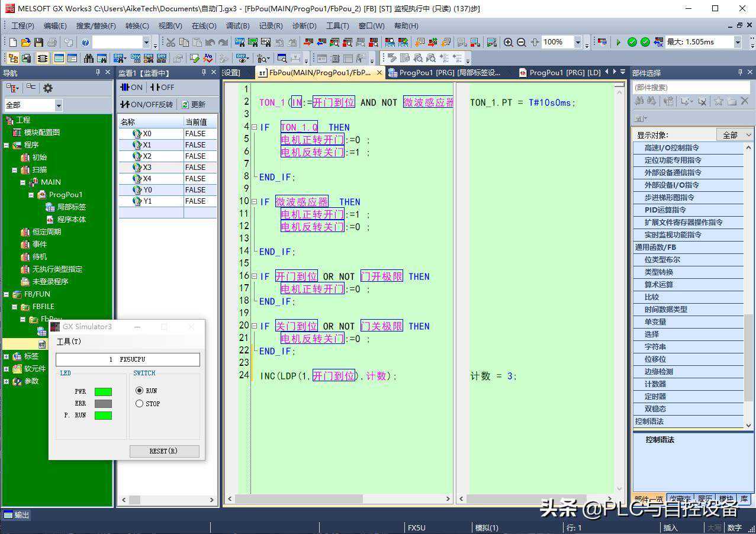Click the Cut scissors icon

pyautogui.click(x=170, y=42)
